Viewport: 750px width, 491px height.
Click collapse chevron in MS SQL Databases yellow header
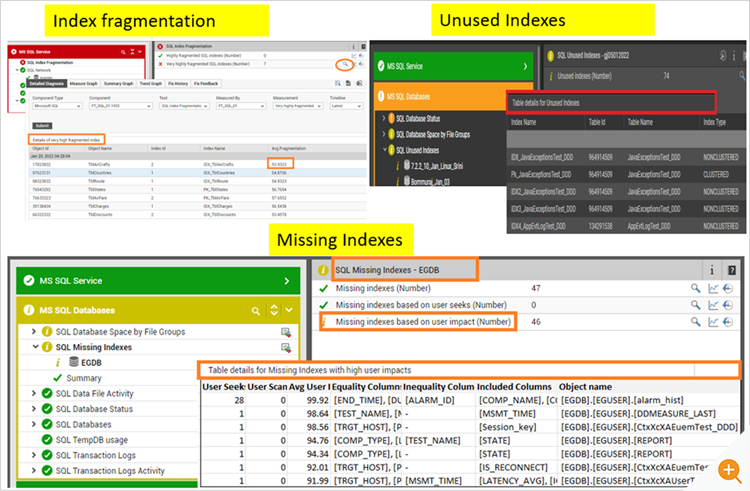click(289, 310)
